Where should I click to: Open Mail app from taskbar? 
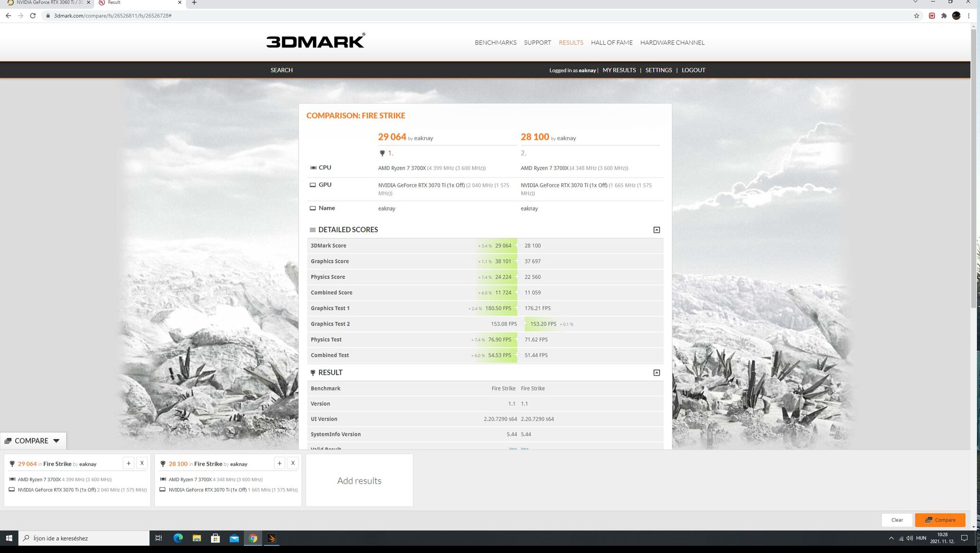pos(234,538)
